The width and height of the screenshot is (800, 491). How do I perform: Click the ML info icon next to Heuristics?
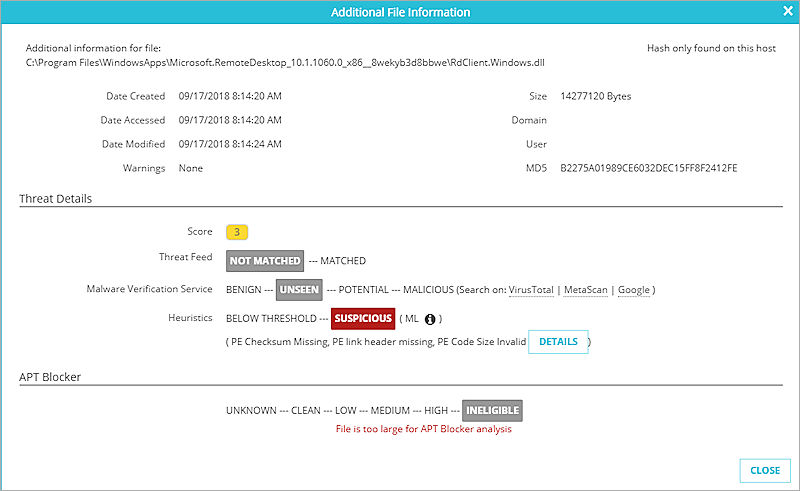coord(430,319)
